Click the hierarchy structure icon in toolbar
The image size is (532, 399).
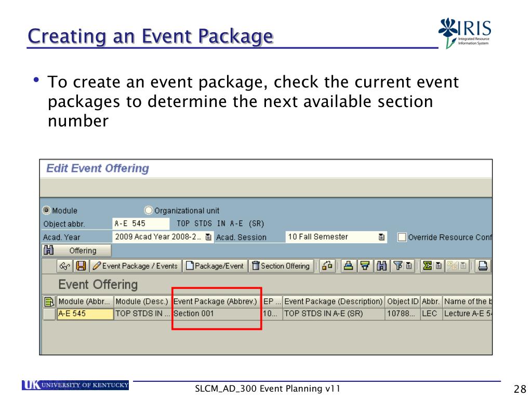pyautogui.click(x=327, y=266)
